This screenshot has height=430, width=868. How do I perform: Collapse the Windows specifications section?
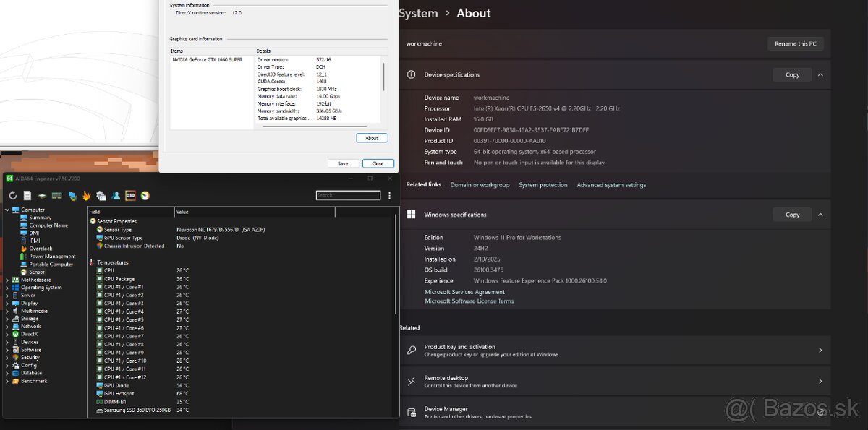[x=820, y=215]
